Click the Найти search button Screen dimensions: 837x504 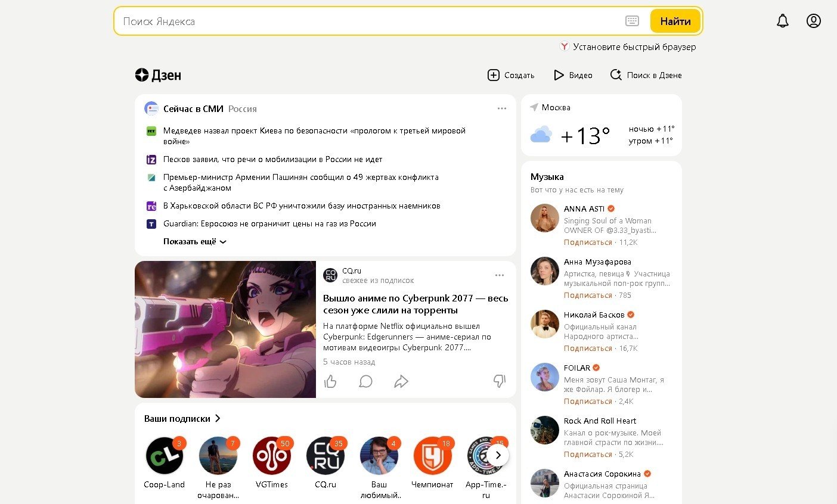click(x=675, y=21)
